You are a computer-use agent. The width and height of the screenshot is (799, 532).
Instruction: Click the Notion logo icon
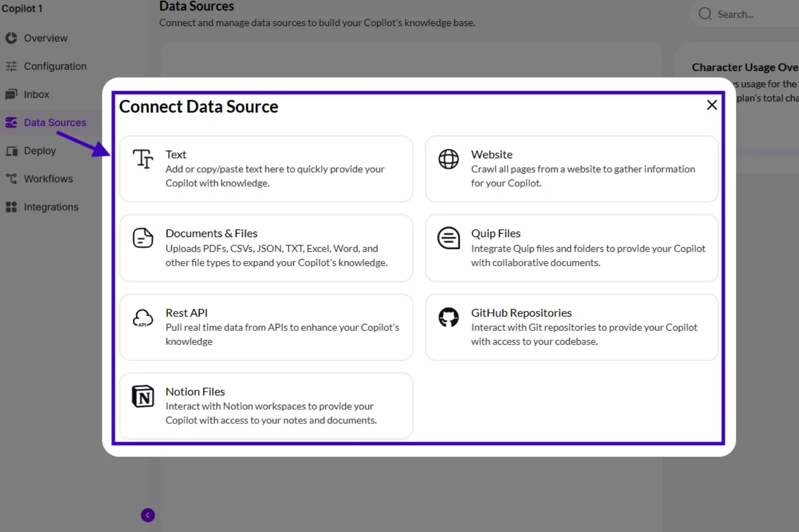(x=143, y=396)
